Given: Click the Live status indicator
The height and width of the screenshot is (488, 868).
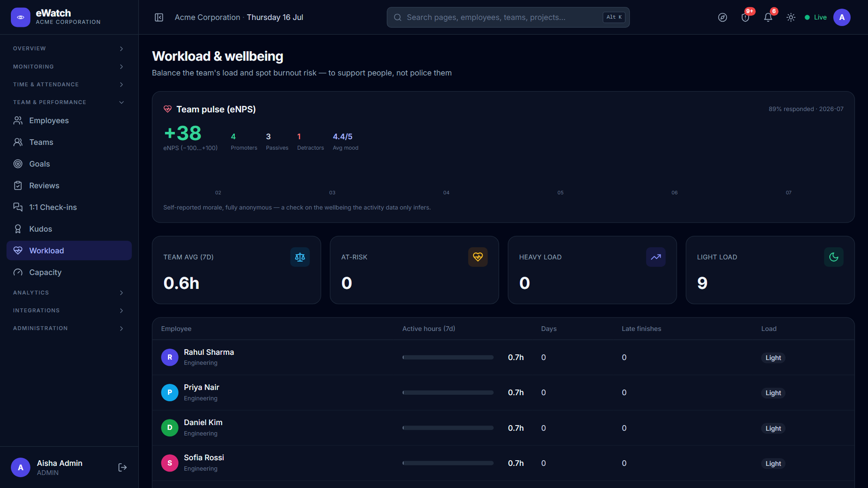Looking at the screenshot, I should pos(816,17).
